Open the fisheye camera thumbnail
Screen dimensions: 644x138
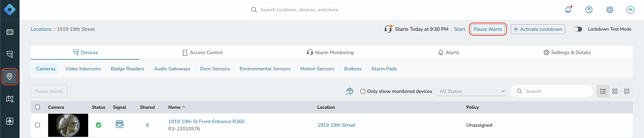pos(68,125)
